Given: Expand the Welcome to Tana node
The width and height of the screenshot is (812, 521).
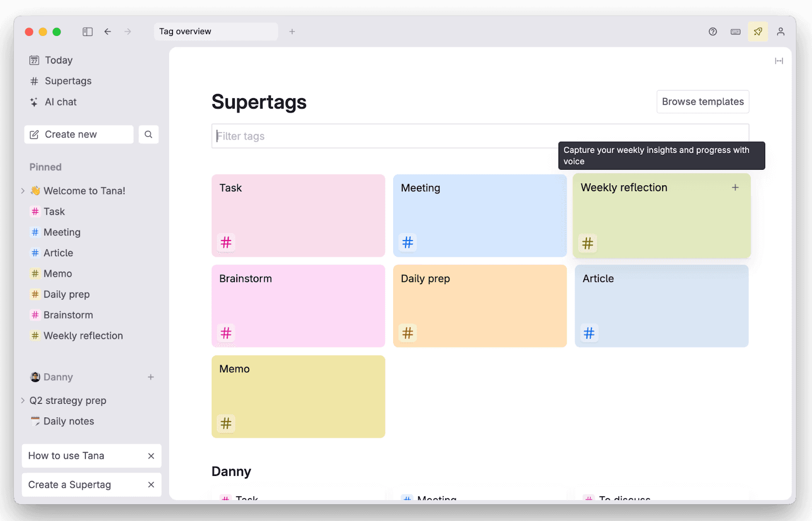Looking at the screenshot, I should coord(22,191).
